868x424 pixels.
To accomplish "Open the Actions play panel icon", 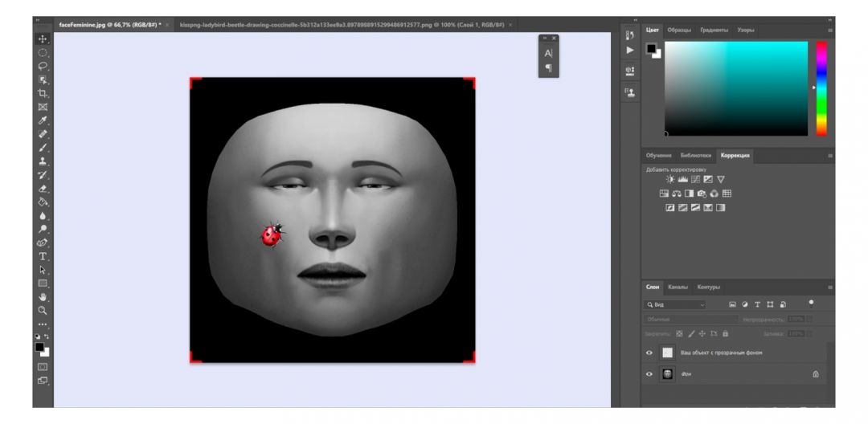I will (630, 51).
